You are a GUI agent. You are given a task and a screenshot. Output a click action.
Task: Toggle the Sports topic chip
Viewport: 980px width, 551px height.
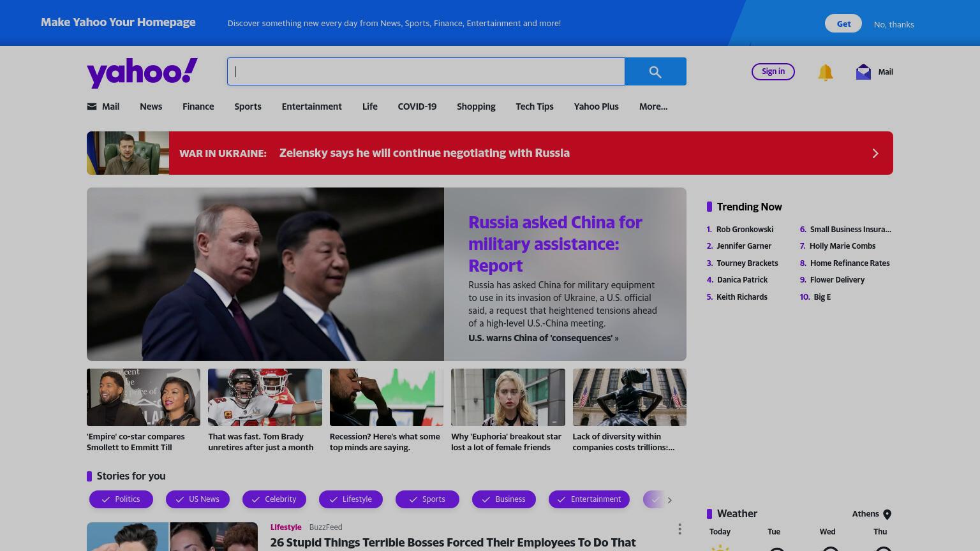[x=427, y=499]
